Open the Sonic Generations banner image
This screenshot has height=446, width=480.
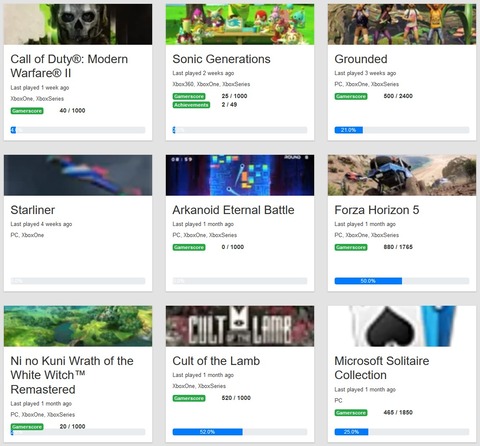[x=240, y=24]
